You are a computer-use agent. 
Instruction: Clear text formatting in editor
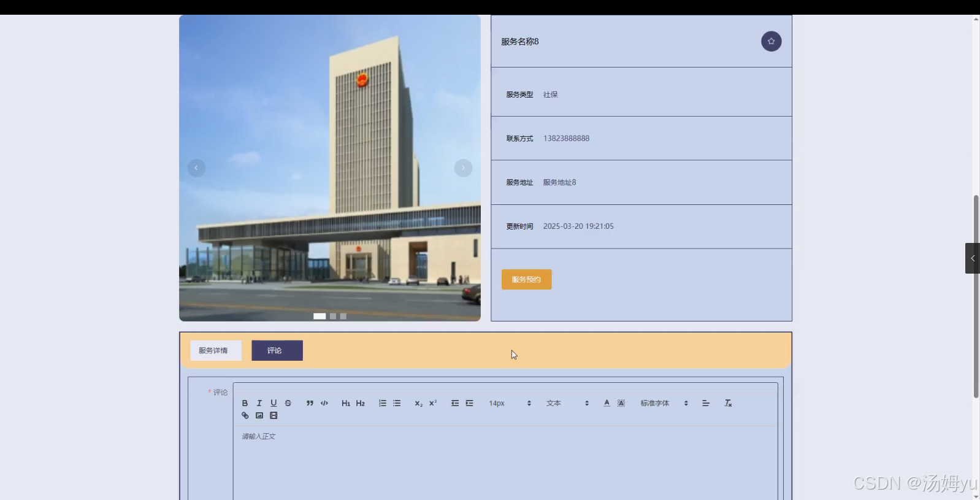728,403
